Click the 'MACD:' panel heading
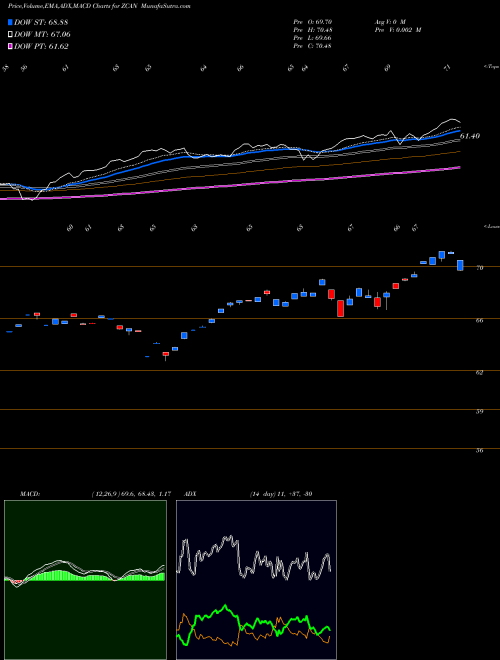500x660 pixels. coord(30,494)
